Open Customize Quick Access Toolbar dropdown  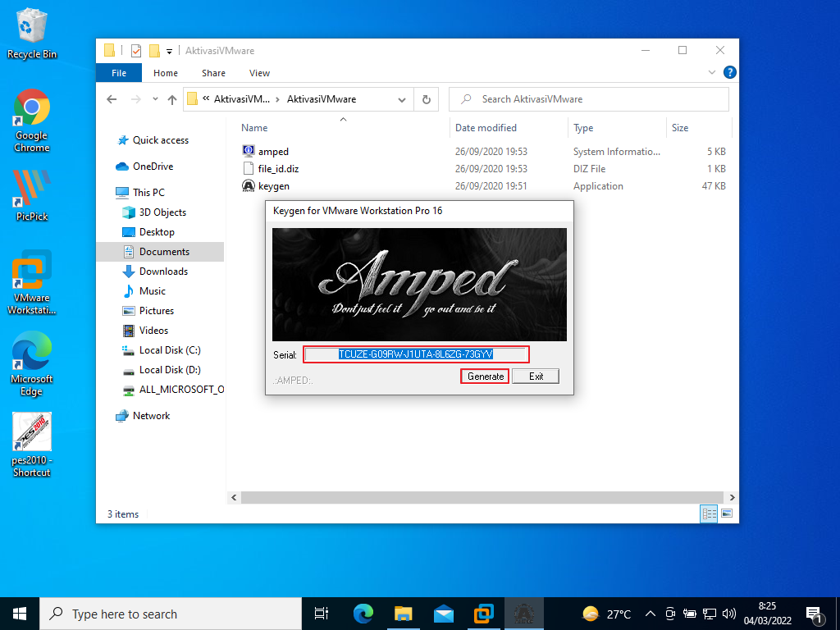pyautogui.click(x=169, y=50)
